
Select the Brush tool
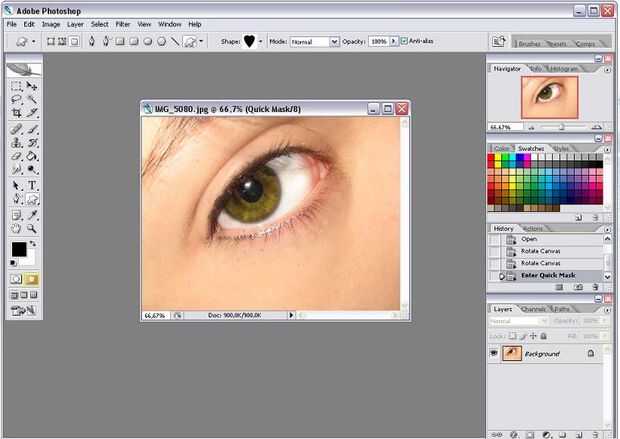[32, 129]
